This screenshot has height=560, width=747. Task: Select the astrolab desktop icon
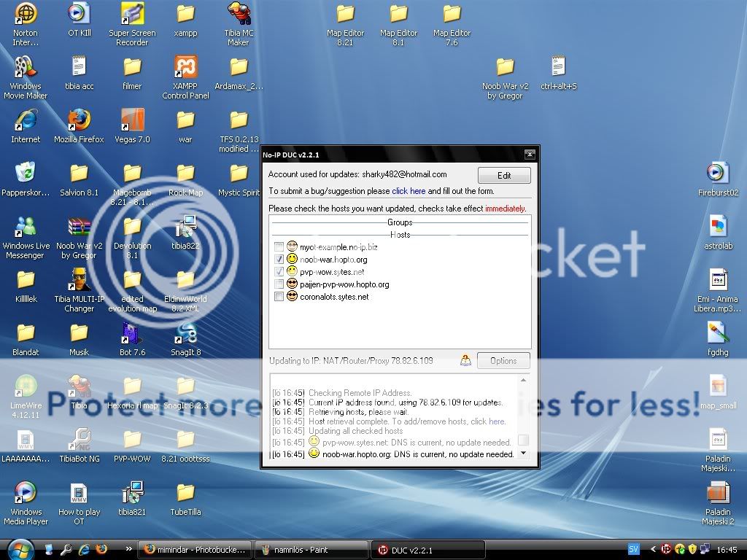718,233
